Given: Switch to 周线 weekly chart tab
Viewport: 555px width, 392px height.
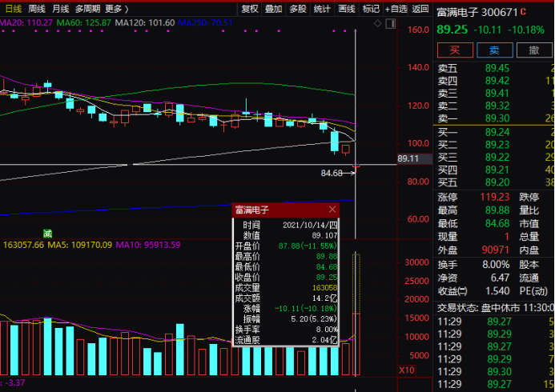Looking at the screenshot, I should pos(37,9).
